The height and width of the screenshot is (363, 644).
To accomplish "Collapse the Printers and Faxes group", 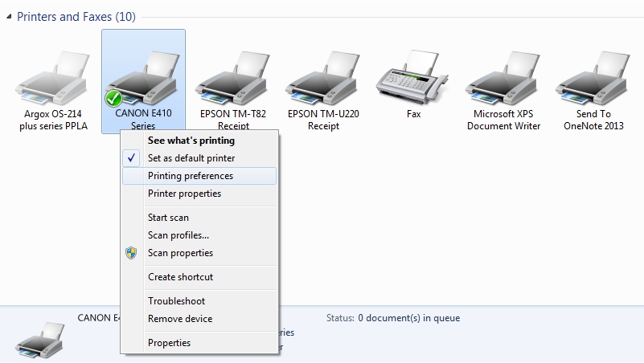I will click(x=10, y=17).
